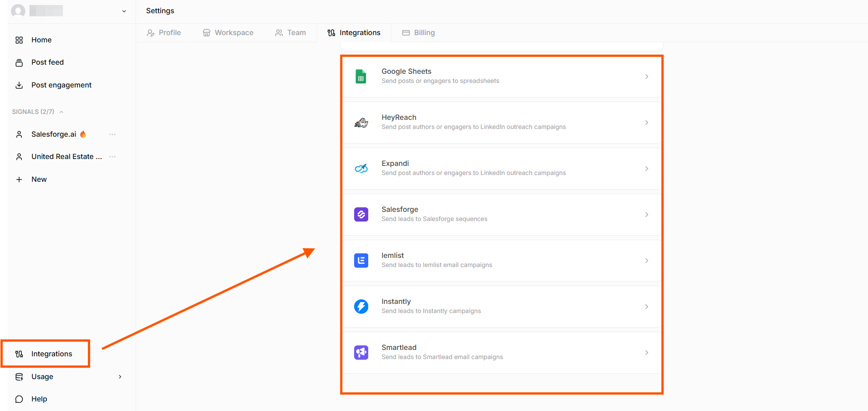Select the Integrations tab
Image resolution: width=868 pixels, height=411 pixels.
(354, 33)
